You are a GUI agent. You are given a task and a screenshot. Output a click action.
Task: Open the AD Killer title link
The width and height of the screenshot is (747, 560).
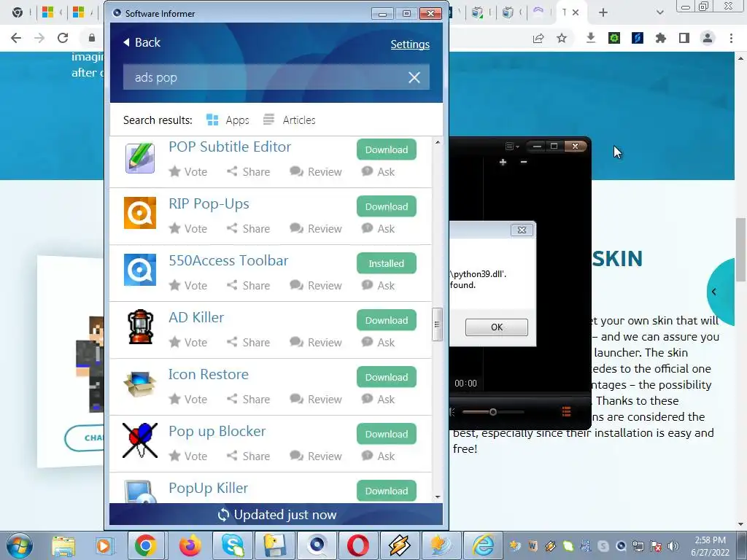(196, 318)
